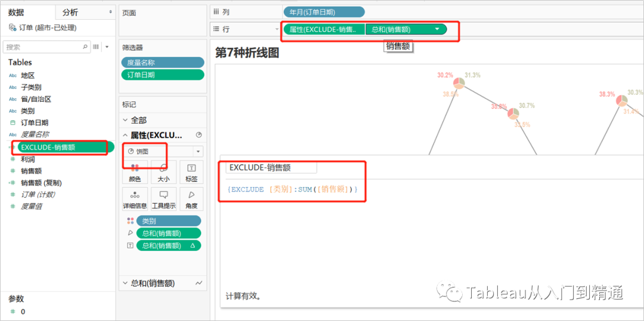
Task: Open the 标签 marks card
Action: click(x=191, y=172)
